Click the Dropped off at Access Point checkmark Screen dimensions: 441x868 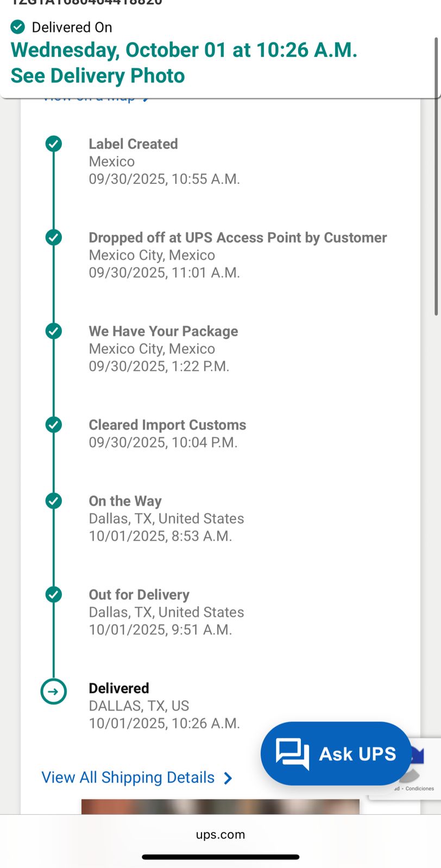coord(53,238)
